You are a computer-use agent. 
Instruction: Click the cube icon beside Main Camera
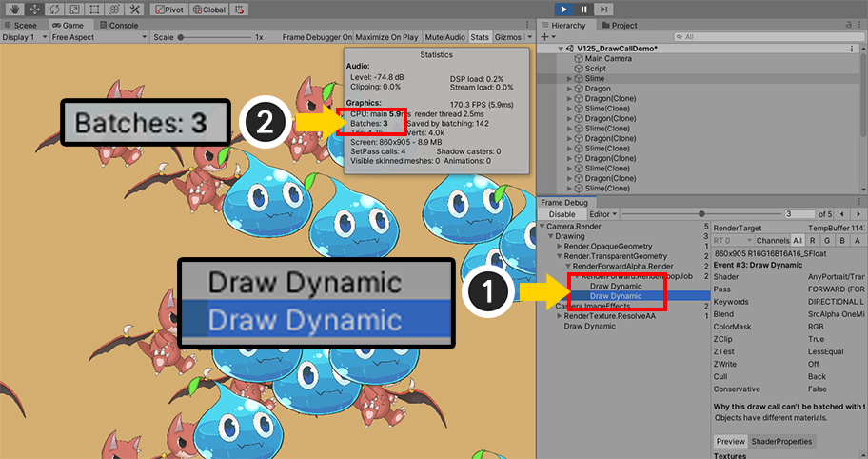(x=579, y=59)
